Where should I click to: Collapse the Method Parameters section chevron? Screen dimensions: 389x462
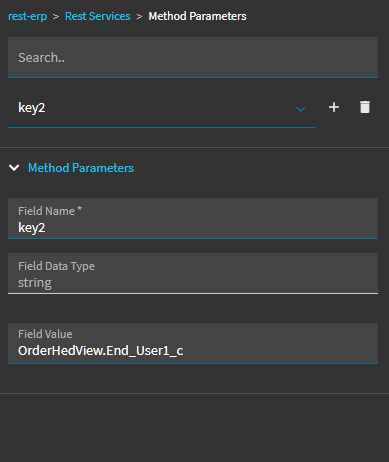[x=14, y=168]
